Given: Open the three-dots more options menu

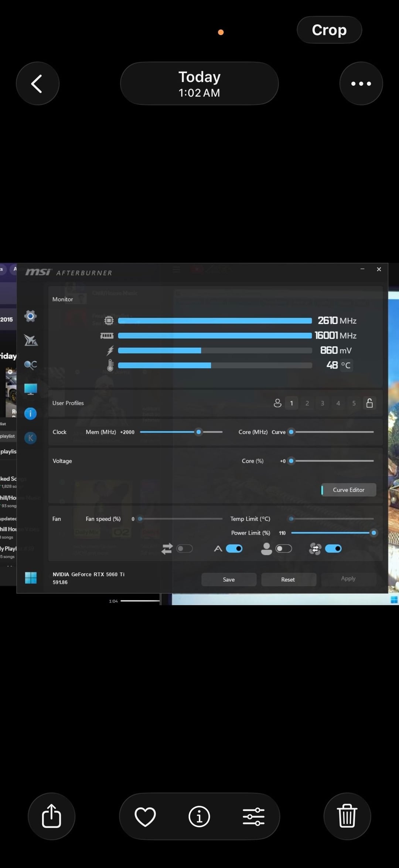Looking at the screenshot, I should pos(361,84).
